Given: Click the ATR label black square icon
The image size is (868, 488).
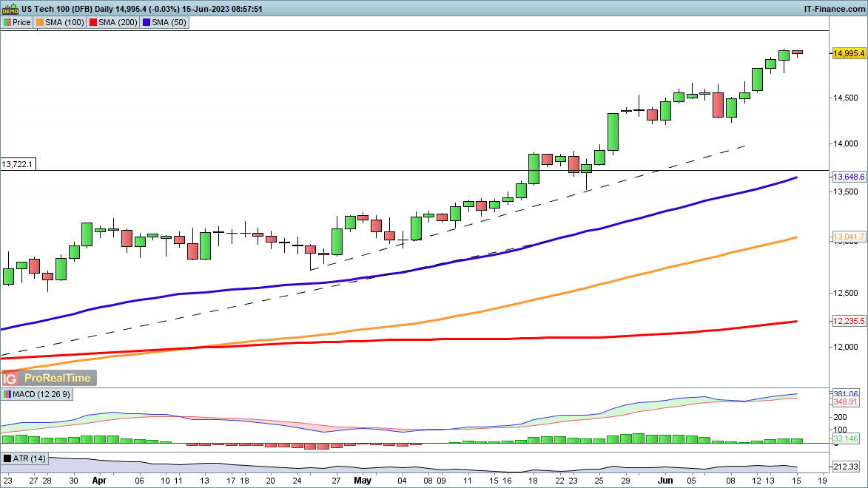Looking at the screenshot, I should coord(7,458).
